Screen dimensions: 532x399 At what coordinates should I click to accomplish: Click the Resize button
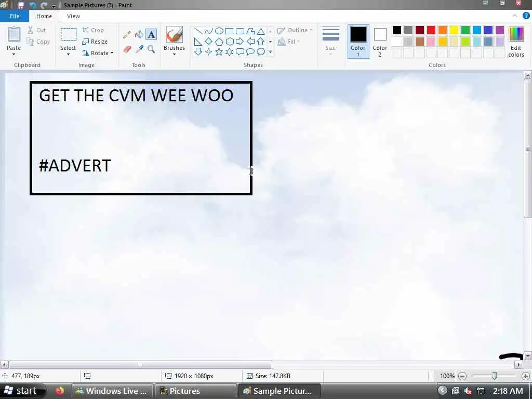tap(95, 42)
